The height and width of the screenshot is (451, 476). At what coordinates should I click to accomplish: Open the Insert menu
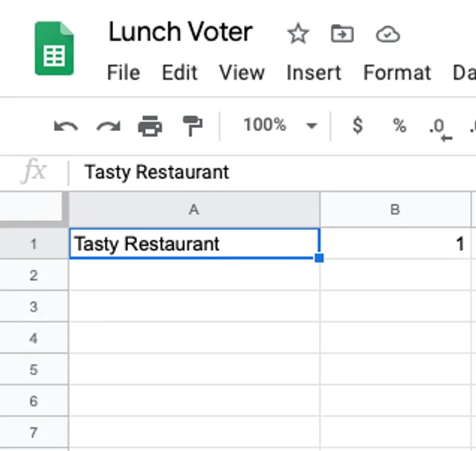click(x=314, y=73)
